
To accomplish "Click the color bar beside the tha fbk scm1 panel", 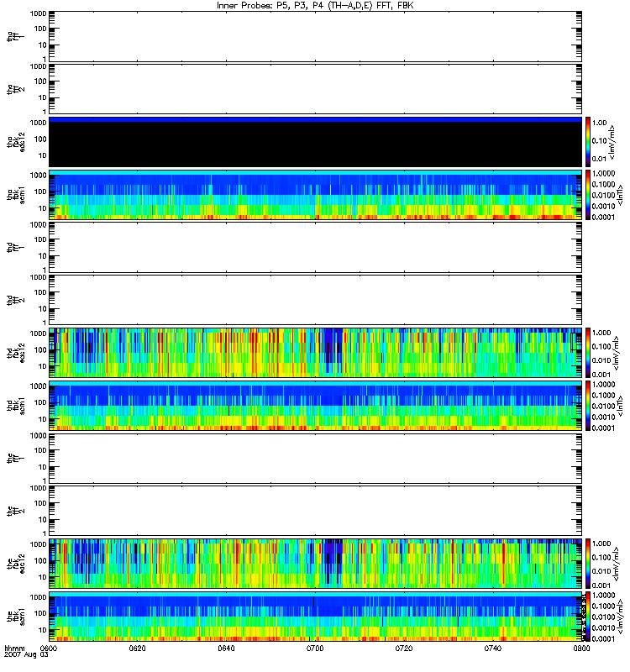I will 588,195.
